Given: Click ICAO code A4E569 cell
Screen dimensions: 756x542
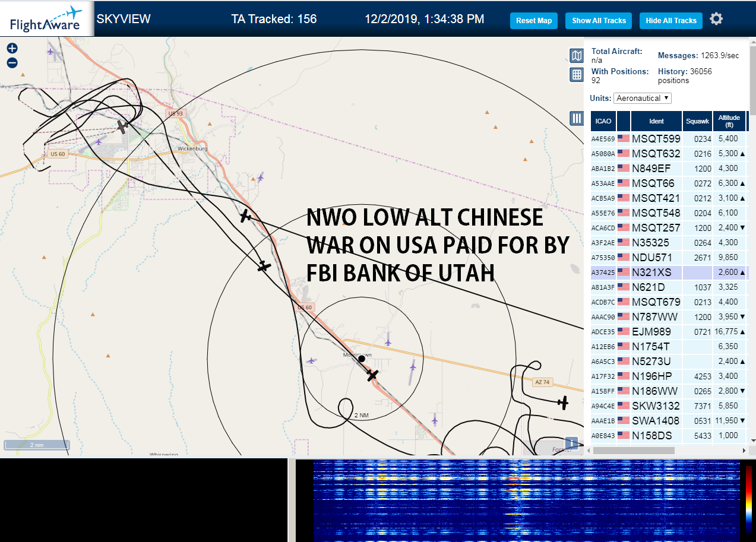Looking at the screenshot, I should [603, 139].
